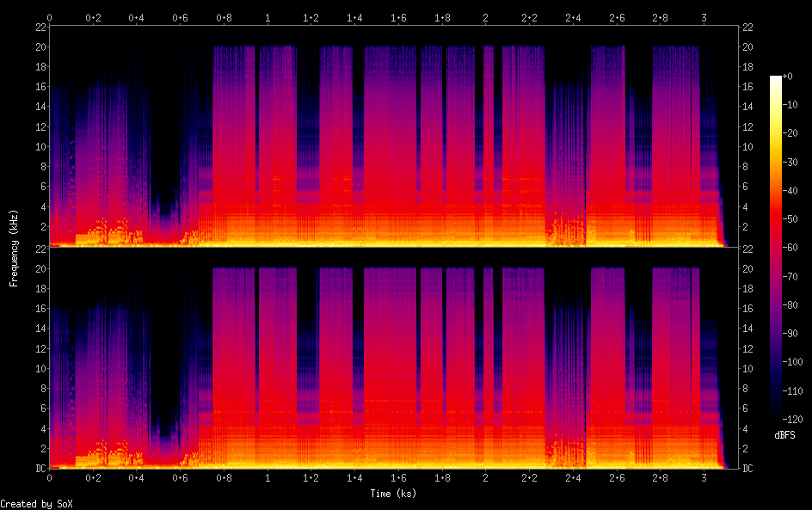Select the '2•4' tick on the top time axis
Screen dimensions: 812x510
click(573, 17)
